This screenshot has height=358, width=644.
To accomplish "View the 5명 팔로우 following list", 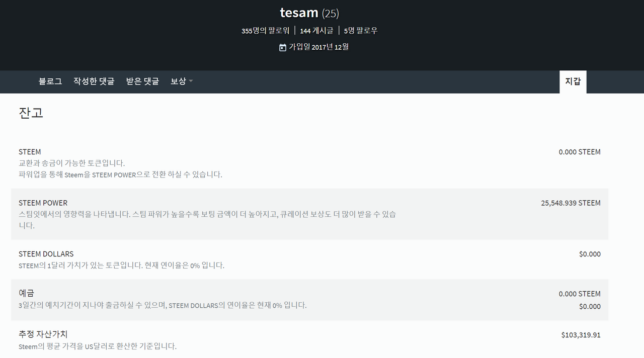I will [361, 31].
